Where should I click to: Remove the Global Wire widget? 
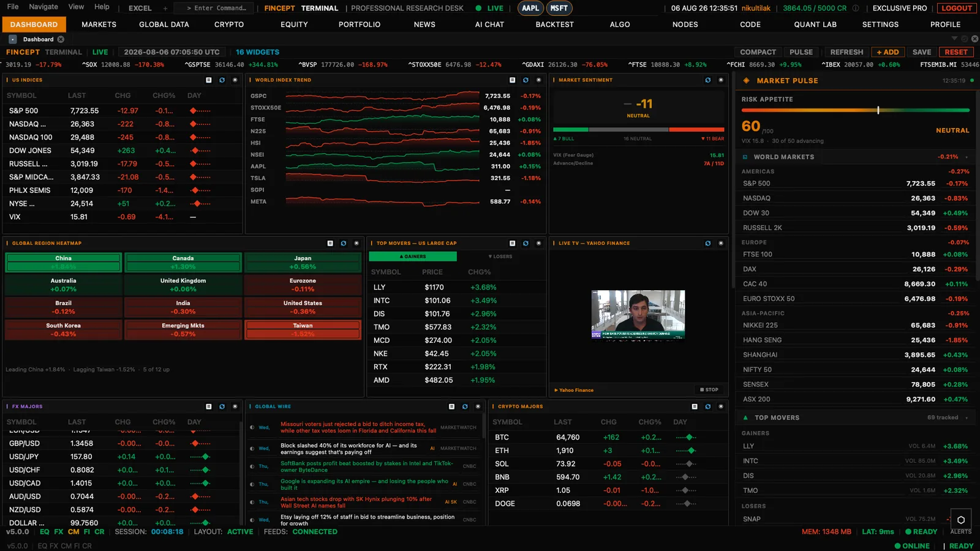coord(478,407)
